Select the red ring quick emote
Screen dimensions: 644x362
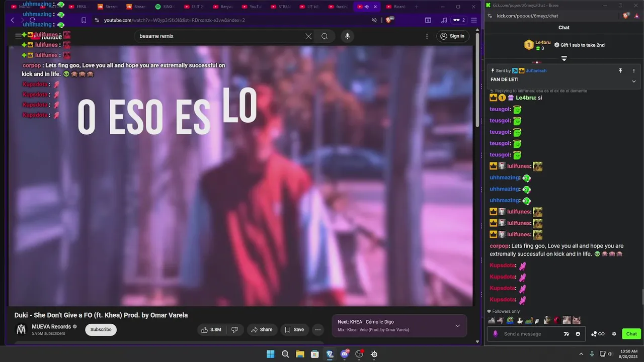pos(557,320)
